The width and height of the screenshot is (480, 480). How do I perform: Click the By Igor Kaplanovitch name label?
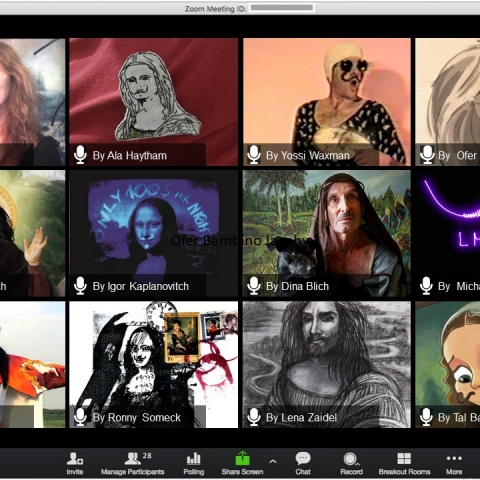point(141,286)
